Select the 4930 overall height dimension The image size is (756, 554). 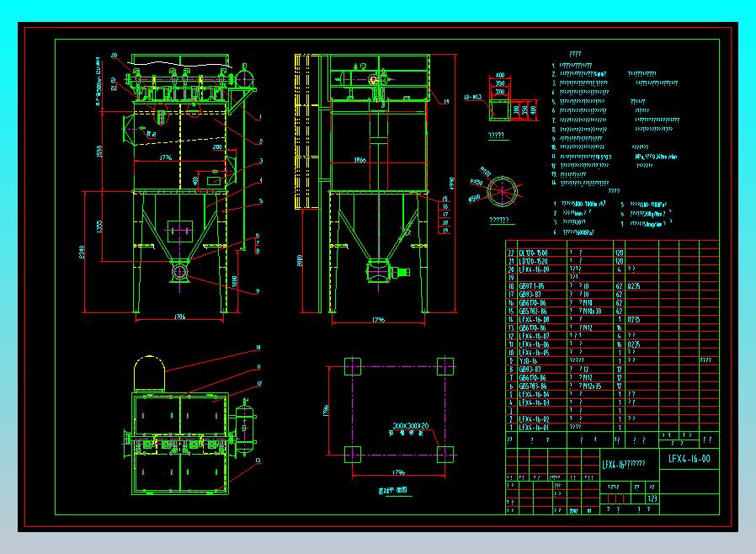[x=452, y=184]
